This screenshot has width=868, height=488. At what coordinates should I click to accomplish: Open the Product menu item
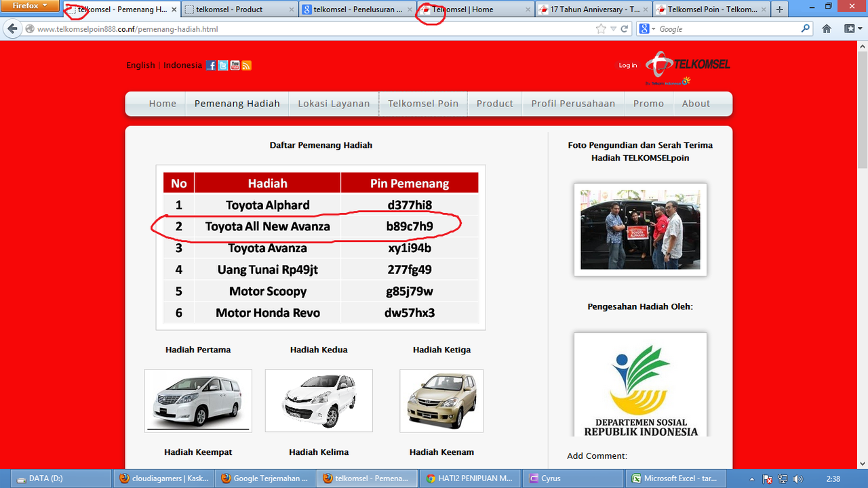495,104
